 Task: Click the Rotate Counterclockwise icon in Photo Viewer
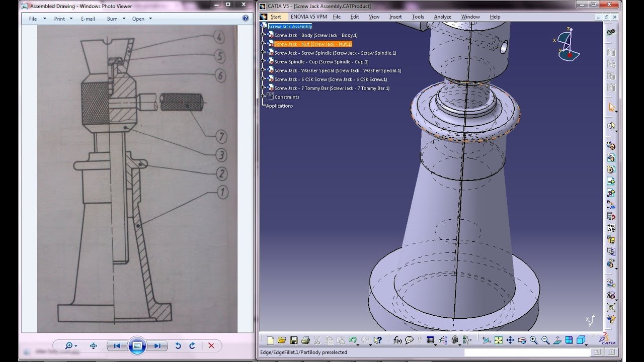(178, 346)
